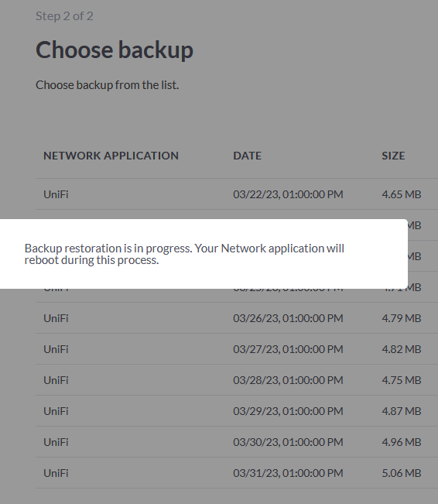Click the Step 2 of 2 label
The height and width of the screenshot is (504, 438).
64,16
